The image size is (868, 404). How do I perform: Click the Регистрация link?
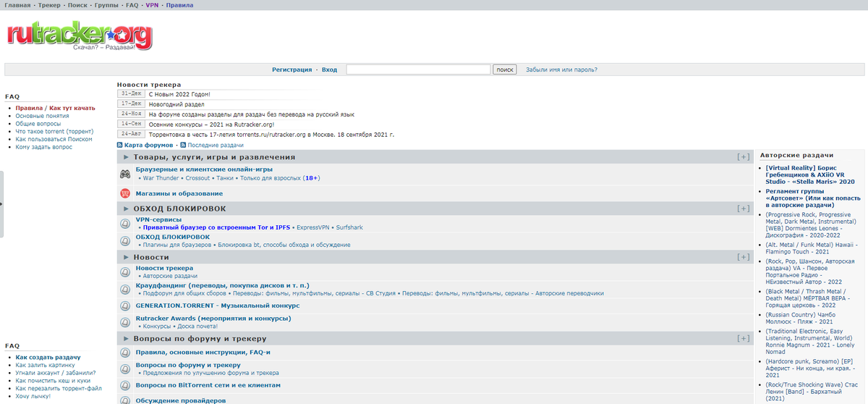coord(292,70)
